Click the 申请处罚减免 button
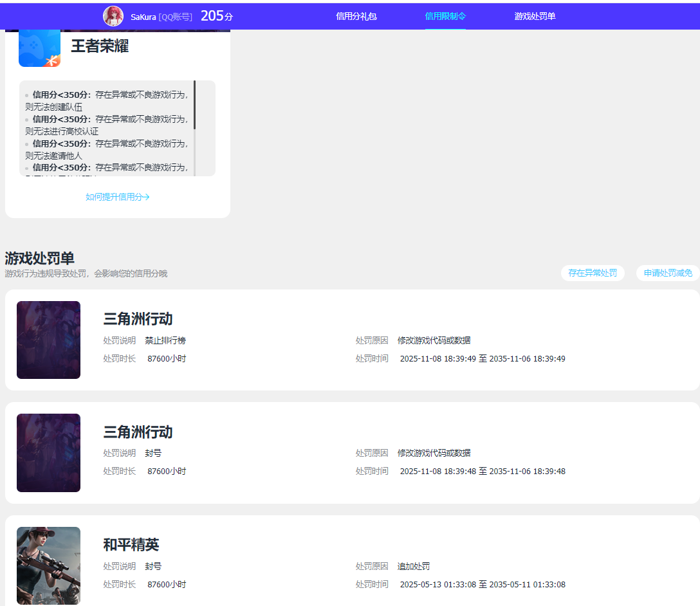Image resolution: width=700 pixels, height=606 pixels. pos(668,273)
